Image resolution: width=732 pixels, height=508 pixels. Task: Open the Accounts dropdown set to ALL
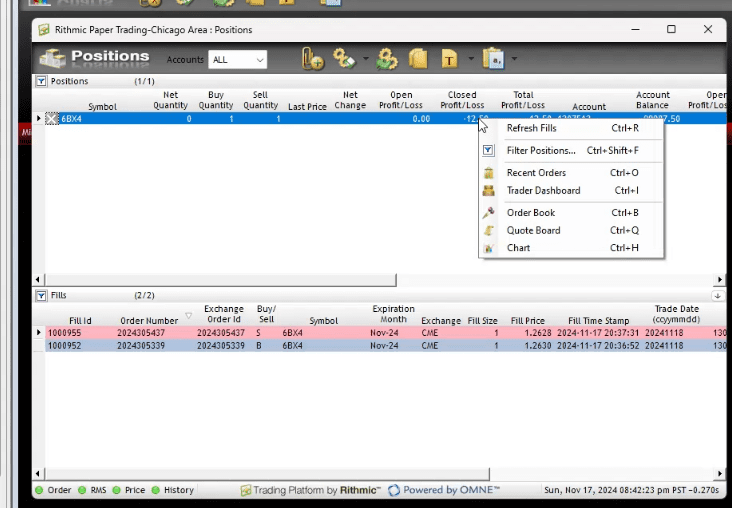(x=238, y=60)
